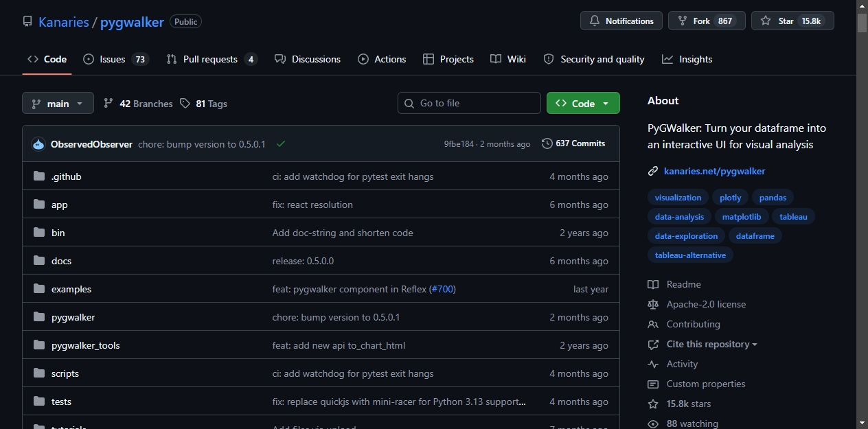Open the Issues tab

pos(116,59)
